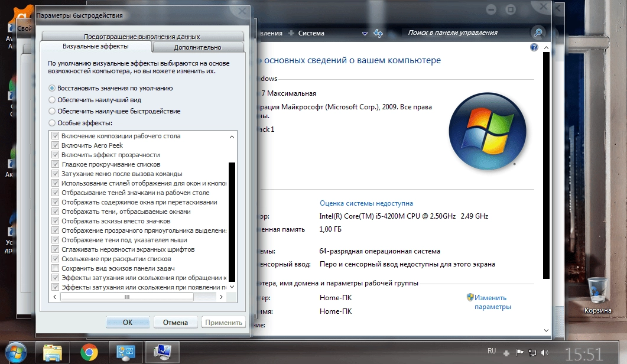The image size is (627, 364).
Task: Open the address bar history dropdown arrow
Action: pyautogui.click(x=365, y=34)
